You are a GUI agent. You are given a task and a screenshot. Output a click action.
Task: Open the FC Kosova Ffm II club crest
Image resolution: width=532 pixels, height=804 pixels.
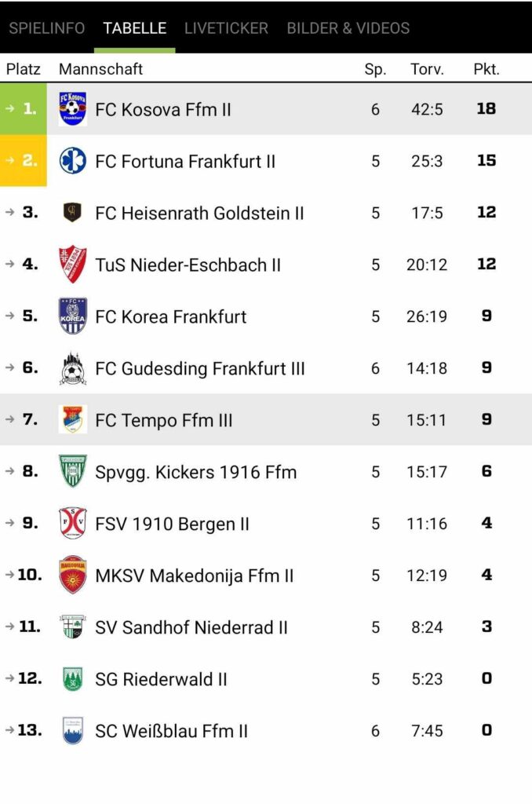[72, 108]
